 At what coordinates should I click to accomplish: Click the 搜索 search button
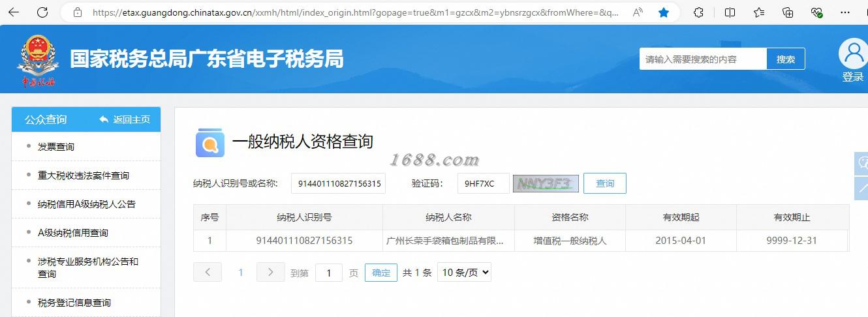786,59
